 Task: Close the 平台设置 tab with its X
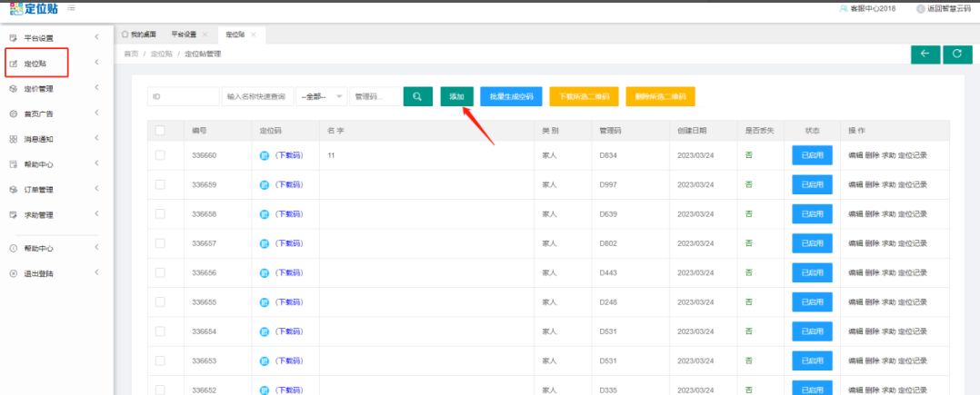[205, 35]
